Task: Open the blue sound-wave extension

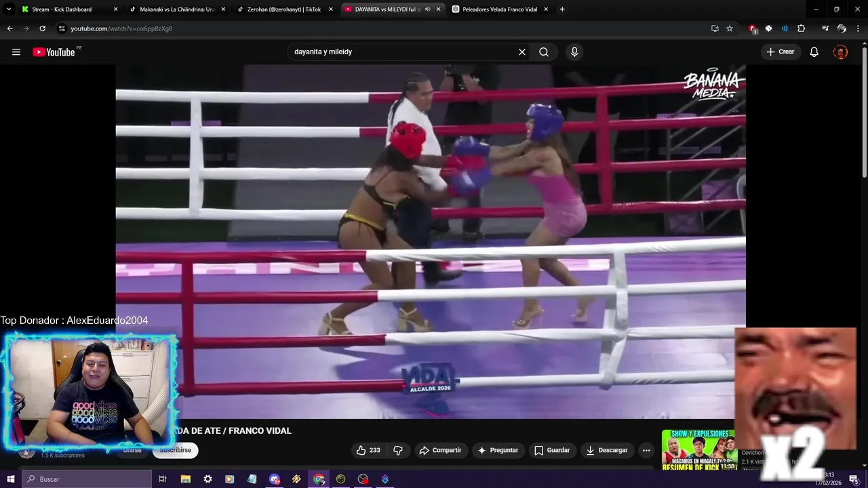Action: [785, 28]
